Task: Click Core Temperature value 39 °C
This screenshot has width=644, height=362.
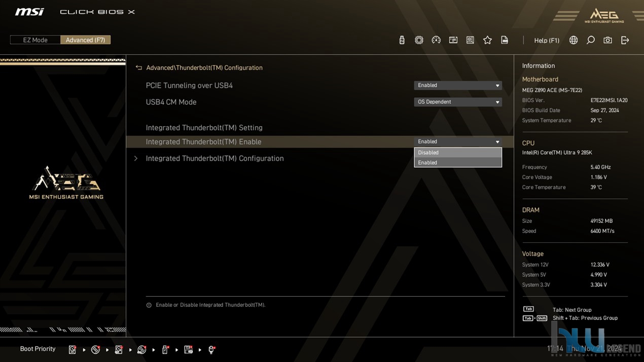Action: click(596, 188)
